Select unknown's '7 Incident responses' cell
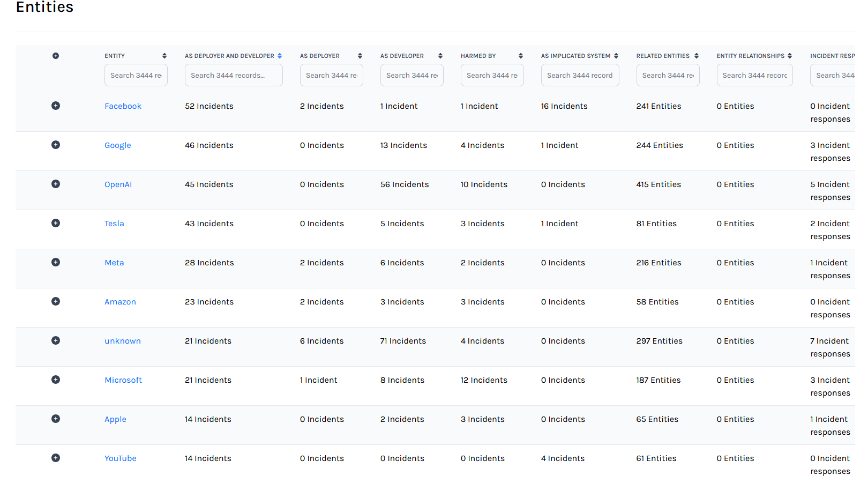 click(830, 347)
